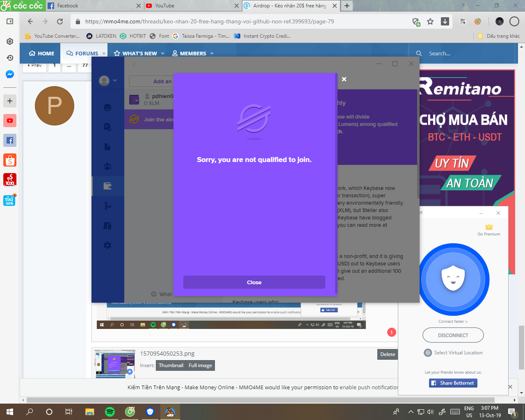Open the Keybase People sidebar icon
Image resolution: width=525 pixels, height=420 pixels.
tap(107, 107)
